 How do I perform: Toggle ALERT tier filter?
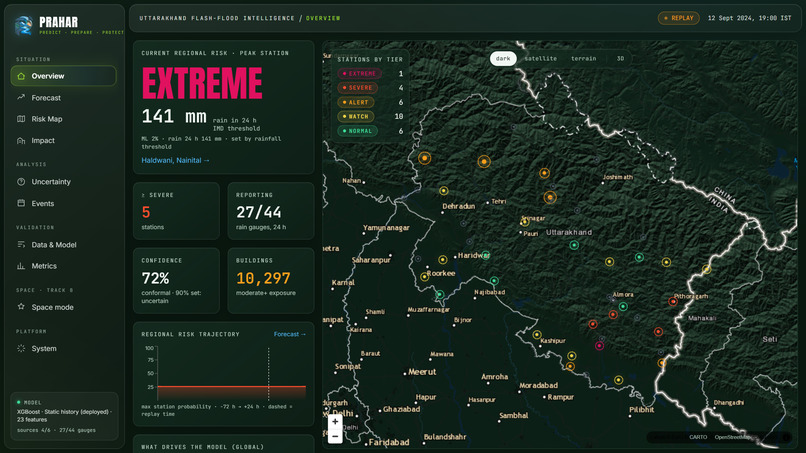pos(356,102)
